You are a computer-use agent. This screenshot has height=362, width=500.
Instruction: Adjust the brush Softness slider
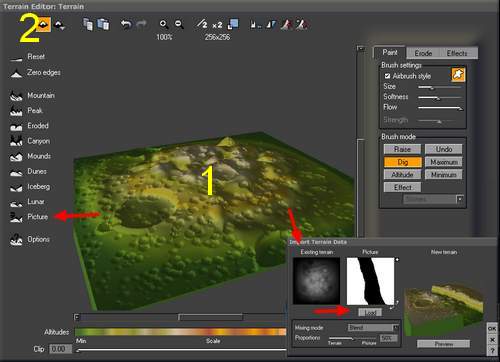[440, 98]
